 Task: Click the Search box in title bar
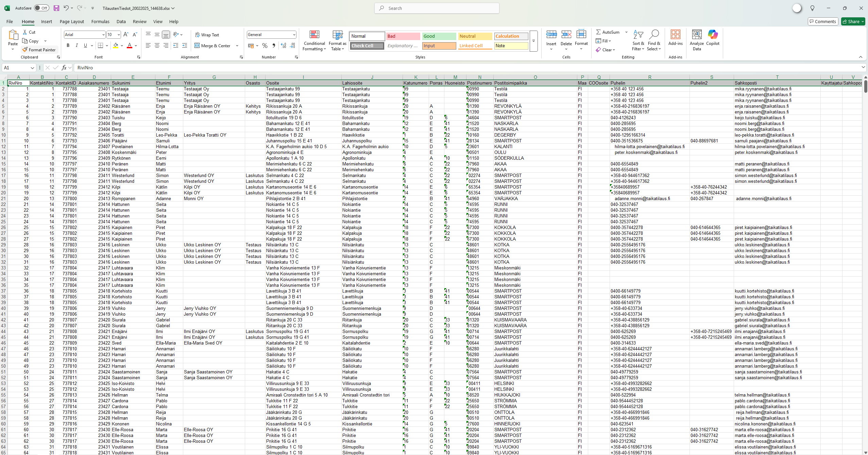pos(437,8)
